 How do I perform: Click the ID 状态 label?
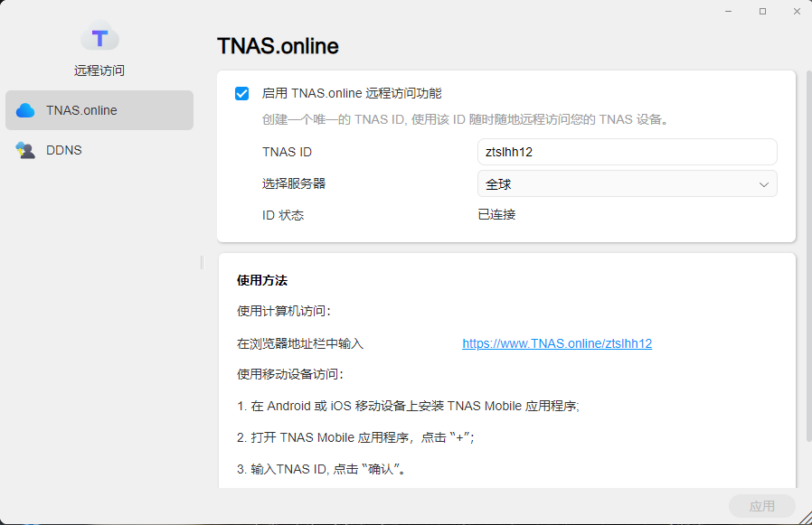283,215
